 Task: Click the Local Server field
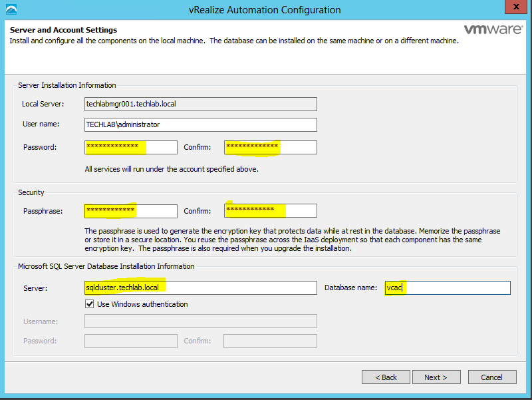[201, 104]
